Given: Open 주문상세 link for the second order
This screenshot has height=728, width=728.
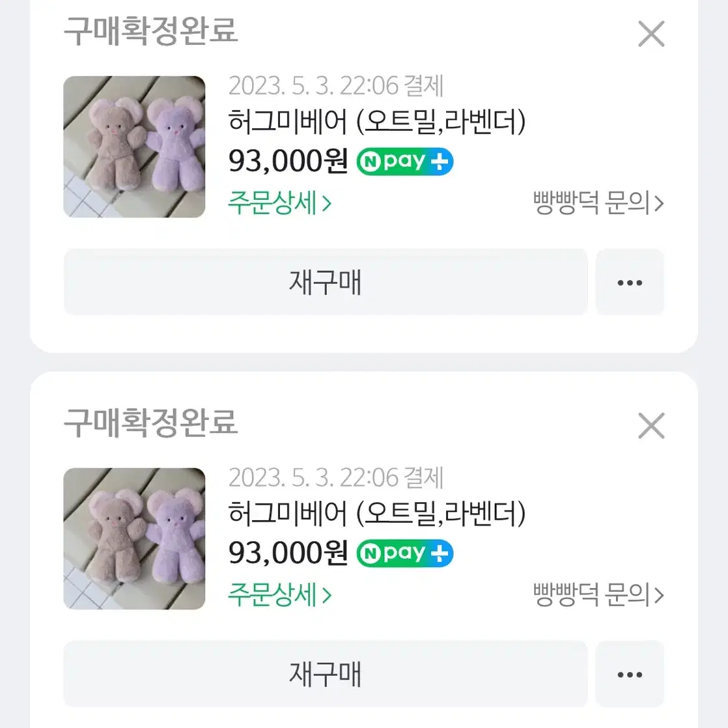Looking at the screenshot, I should click(280, 595).
